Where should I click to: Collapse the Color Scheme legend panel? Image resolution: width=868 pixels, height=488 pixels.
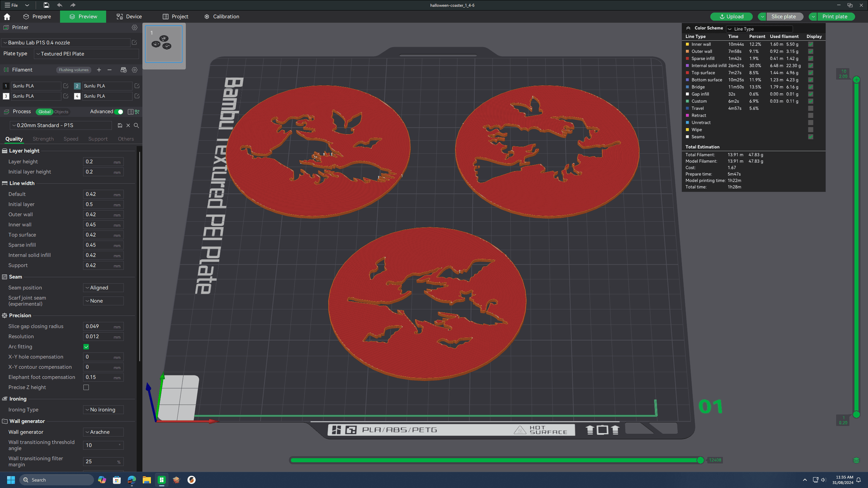click(x=688, y=28)
